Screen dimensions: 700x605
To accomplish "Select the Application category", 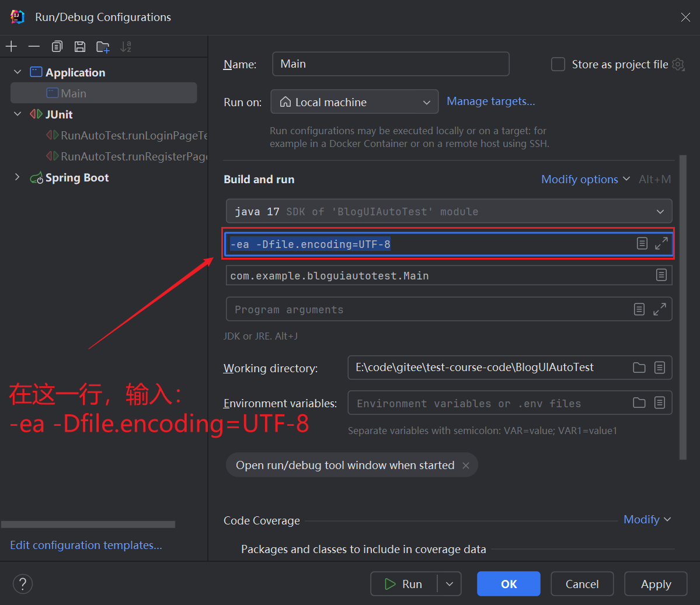I will (x=75, y=72).
